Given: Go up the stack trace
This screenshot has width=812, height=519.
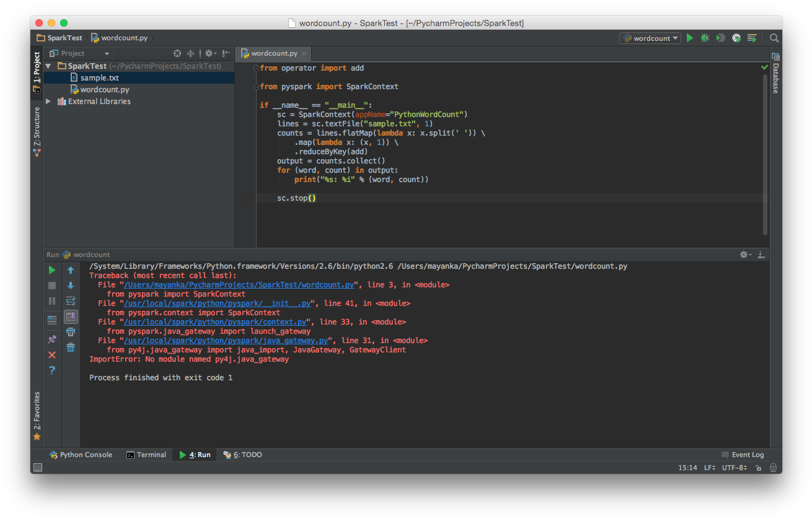Looking at the screenshot, I should click(71, 270).
